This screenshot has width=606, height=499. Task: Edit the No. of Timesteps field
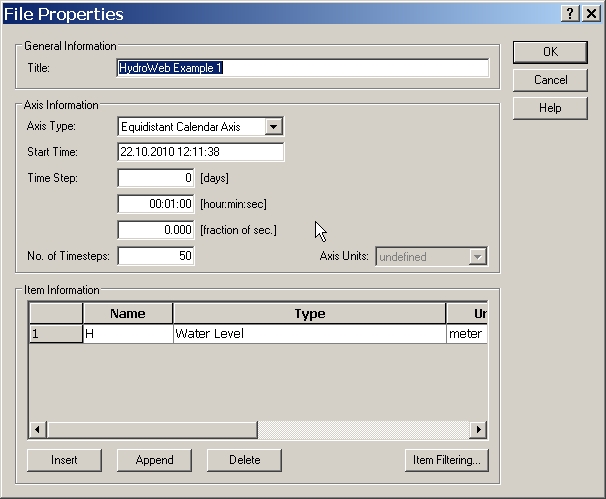155,256
